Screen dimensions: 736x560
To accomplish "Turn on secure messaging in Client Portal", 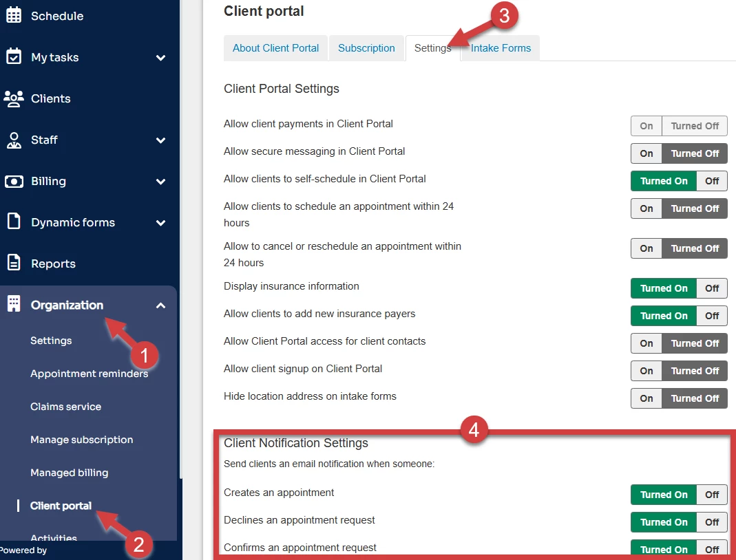I will coord(646,153).
